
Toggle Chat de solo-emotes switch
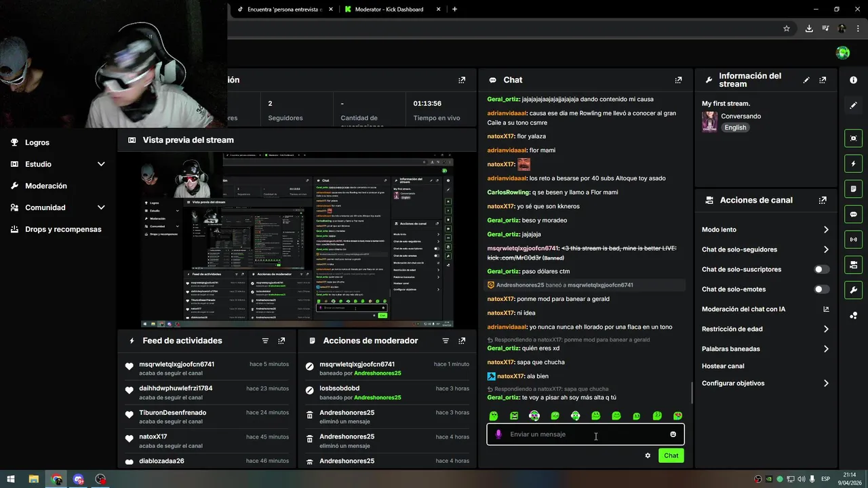tap(821, 289)
